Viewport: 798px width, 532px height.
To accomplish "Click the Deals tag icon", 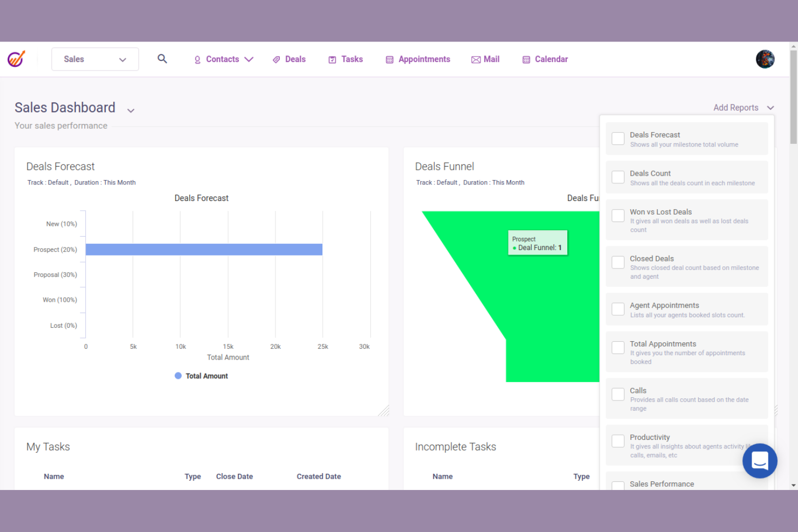I will (276, 60).
